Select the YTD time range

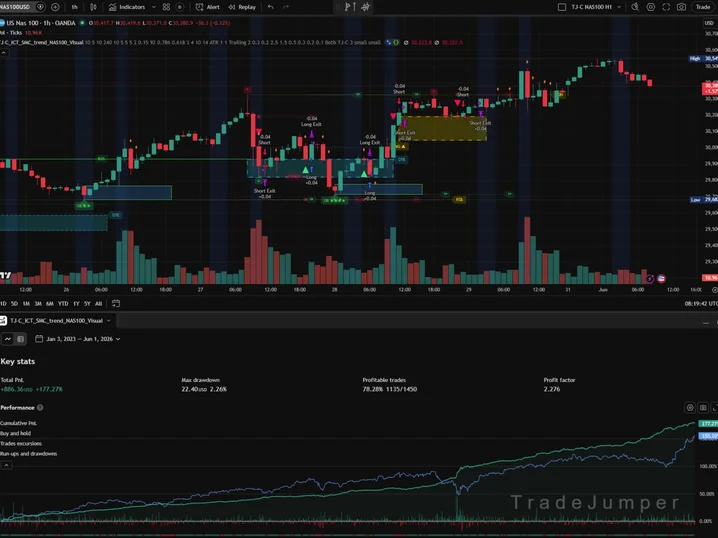click(x=63, y=304)
